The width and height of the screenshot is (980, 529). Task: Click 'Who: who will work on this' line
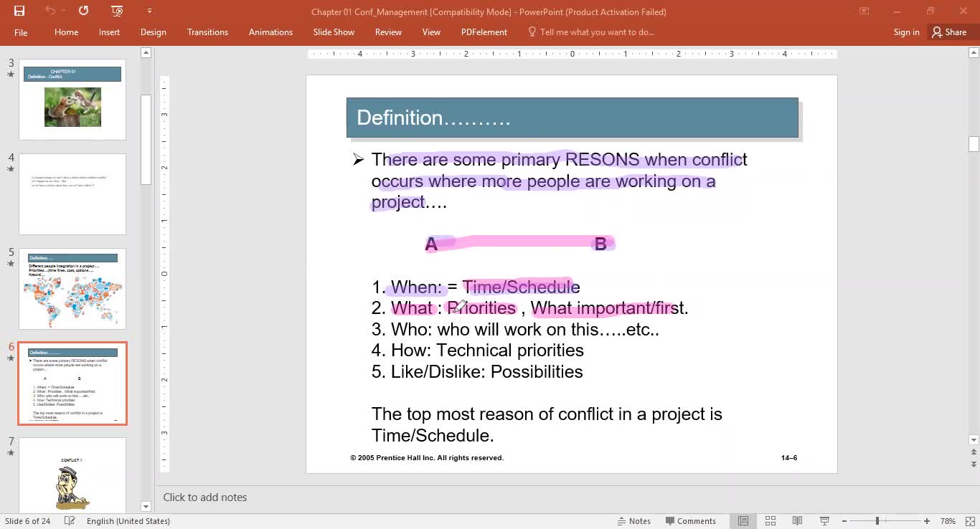click(x=515, y=330)
